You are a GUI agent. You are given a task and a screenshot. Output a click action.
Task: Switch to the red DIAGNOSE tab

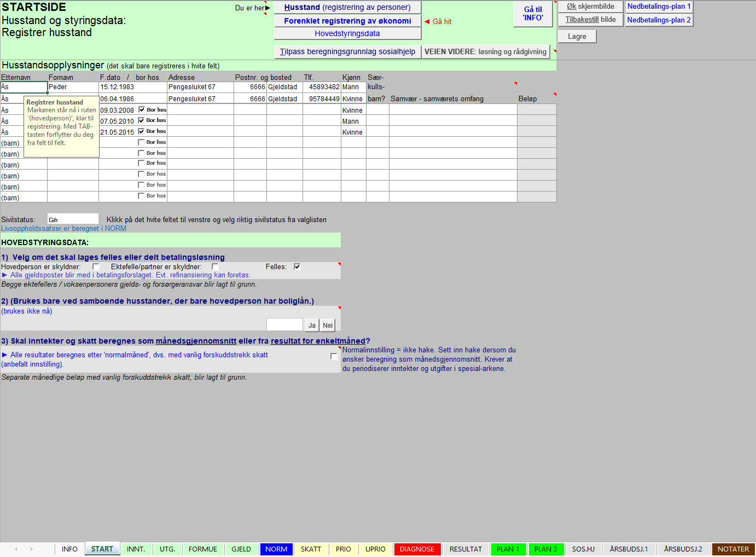click(417, 549)
